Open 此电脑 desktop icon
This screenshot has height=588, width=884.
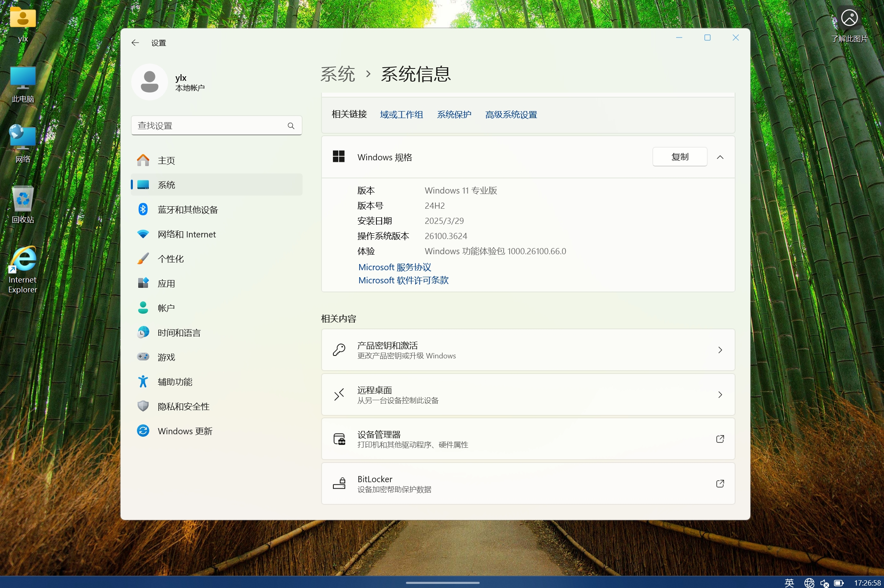point(23,84)
